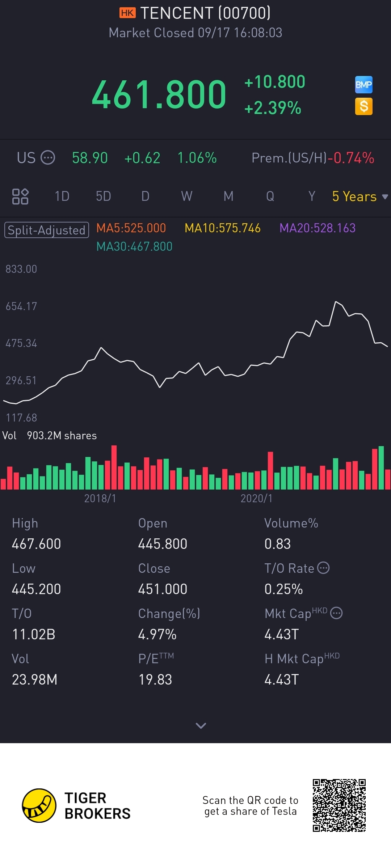
Task: Tap the info icon next to US
Action: [48, 158]
